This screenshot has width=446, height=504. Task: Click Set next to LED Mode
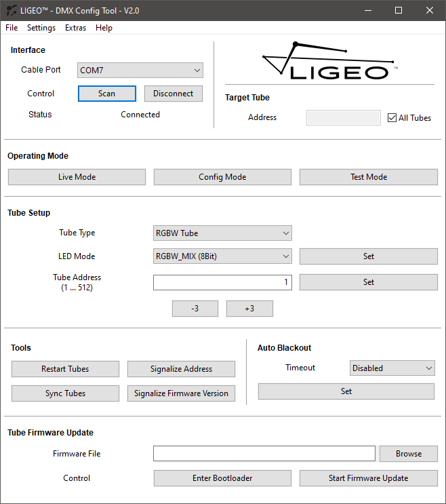point(369,256)
